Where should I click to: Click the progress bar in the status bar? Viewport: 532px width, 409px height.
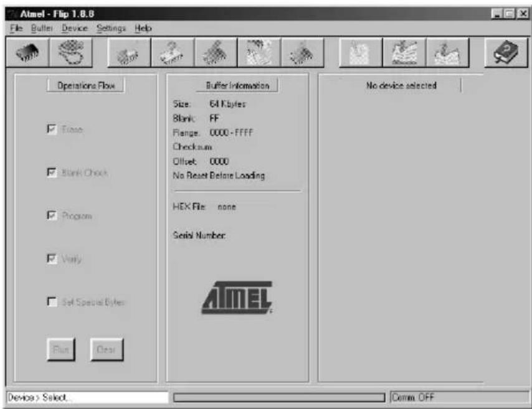[279, 397]
